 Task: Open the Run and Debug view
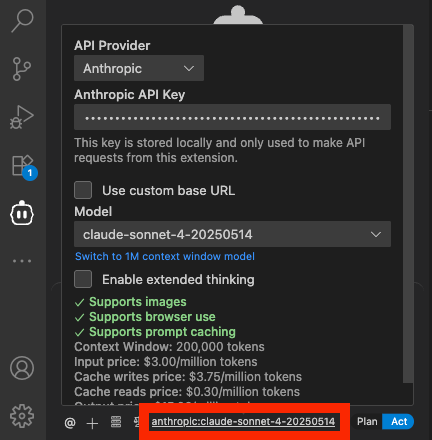22,117
